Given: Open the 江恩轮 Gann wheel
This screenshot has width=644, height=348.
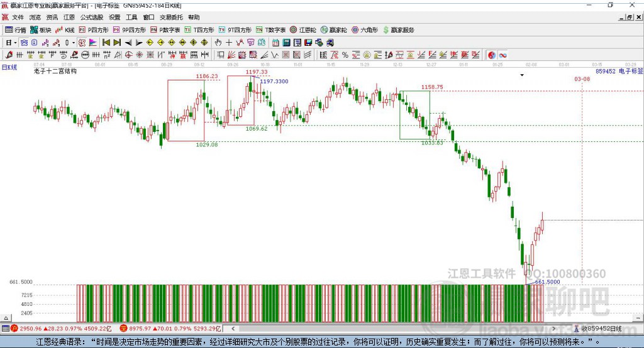Looking at the screenshot, I should [303, 30].
